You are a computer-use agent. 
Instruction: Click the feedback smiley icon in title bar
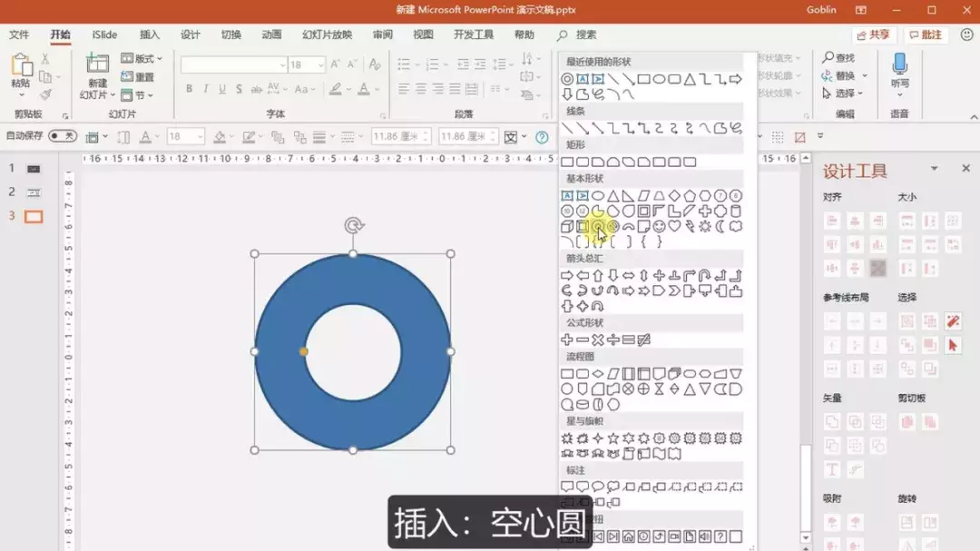tap(967, 35)
